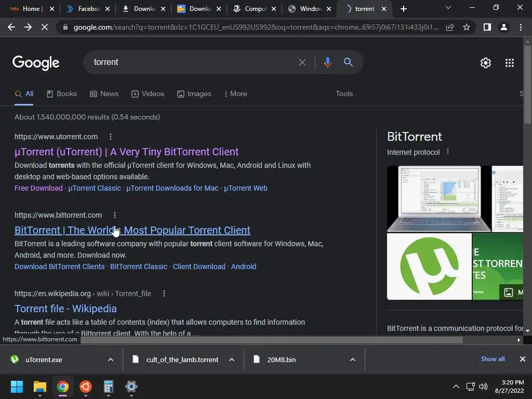Close the downloads bar
This screenshot has height=399, width=532.
click(x=523, y=359)
